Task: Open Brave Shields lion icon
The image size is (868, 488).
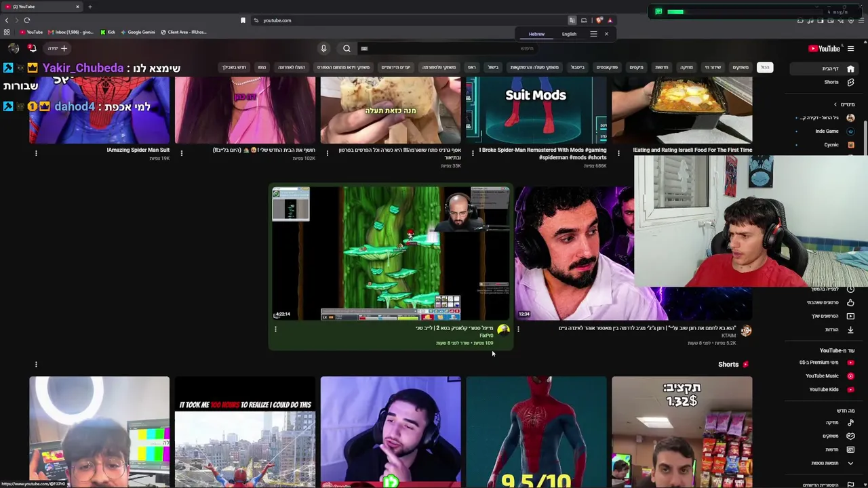Action: [599, 20]
